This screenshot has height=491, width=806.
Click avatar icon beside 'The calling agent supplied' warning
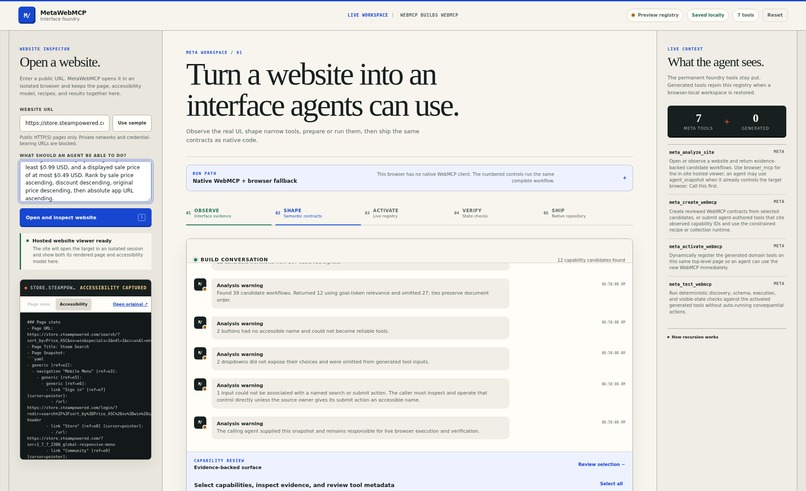pyautogui.click(x=200, y=423)
